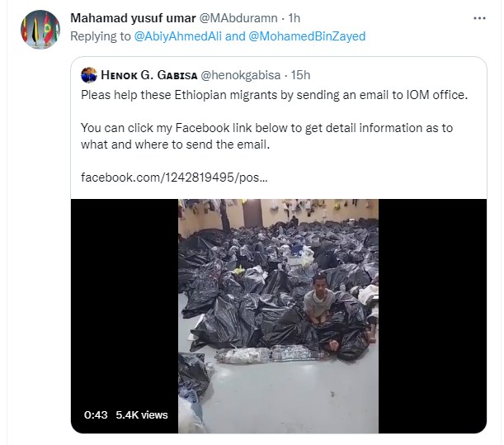Click the Henok G. Gabisa name
504x445 pixels.
pyautogui.click(x=148, y=76)
